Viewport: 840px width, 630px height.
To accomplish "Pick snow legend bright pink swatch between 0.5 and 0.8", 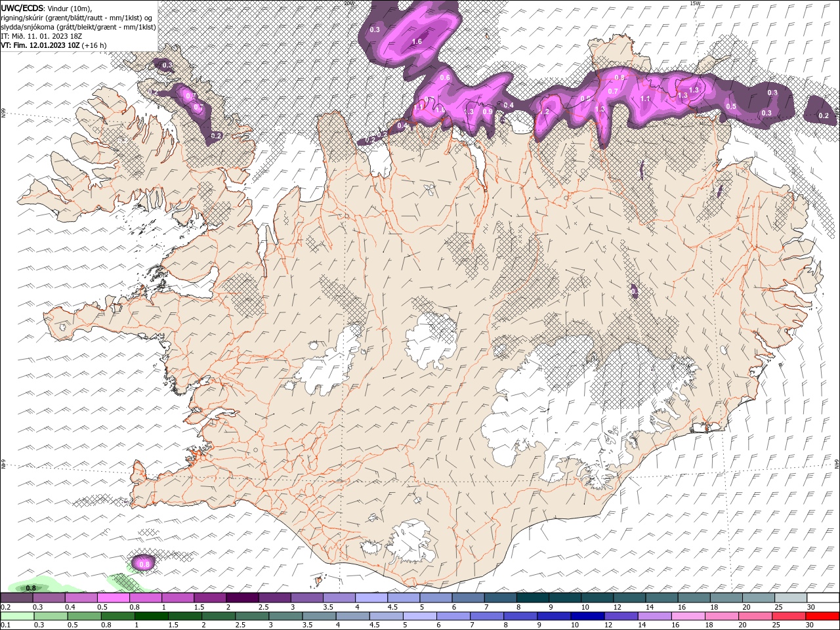I will click(113, 598).
